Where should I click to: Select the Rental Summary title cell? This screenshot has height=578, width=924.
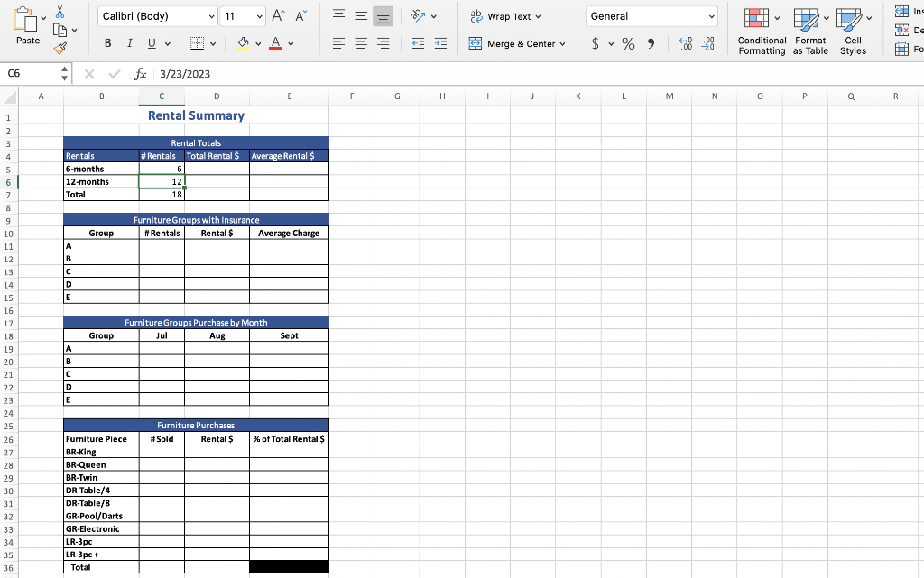(196, 116)
